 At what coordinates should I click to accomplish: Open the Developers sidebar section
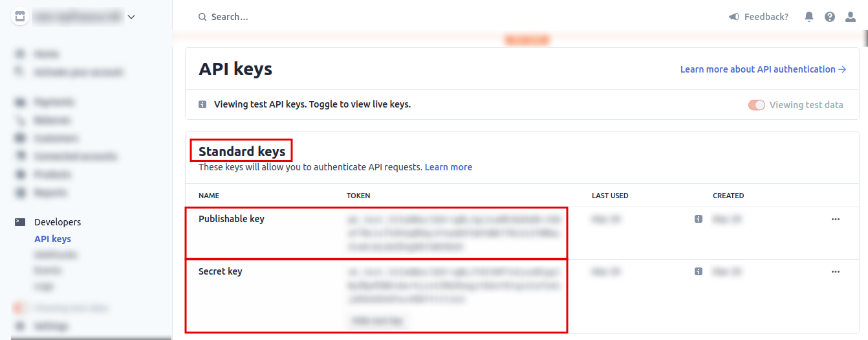[x=58, y=222]
